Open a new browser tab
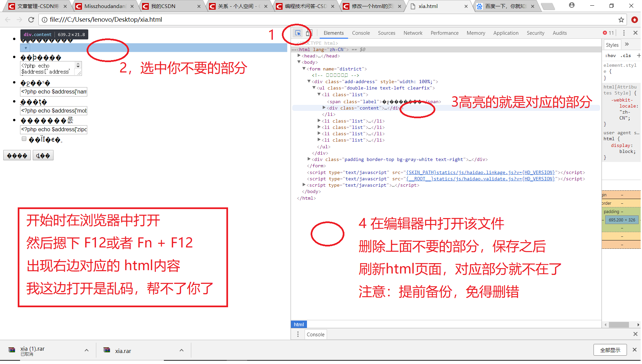This screenshot has height=364, width=642. (x=548, y=6)
